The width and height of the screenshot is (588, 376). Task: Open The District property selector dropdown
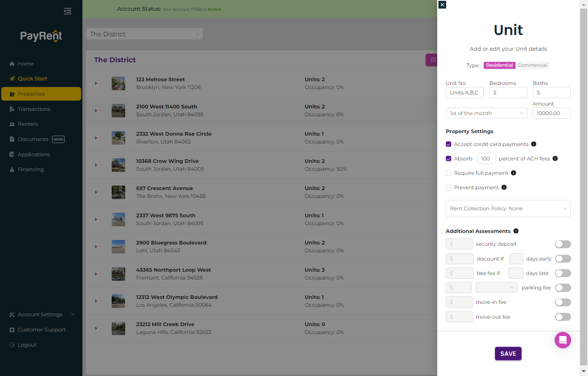point(144,34)
